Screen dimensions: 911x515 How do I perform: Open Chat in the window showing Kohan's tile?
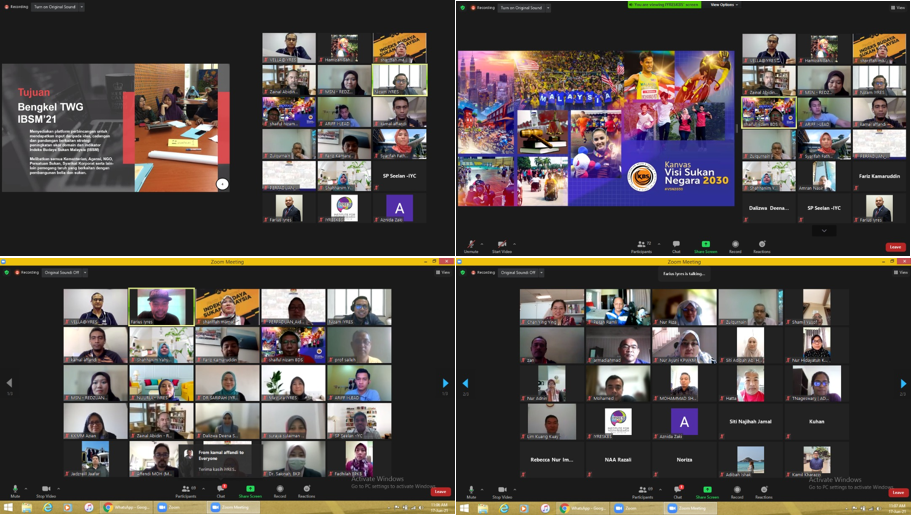click(x=677, y=492)
